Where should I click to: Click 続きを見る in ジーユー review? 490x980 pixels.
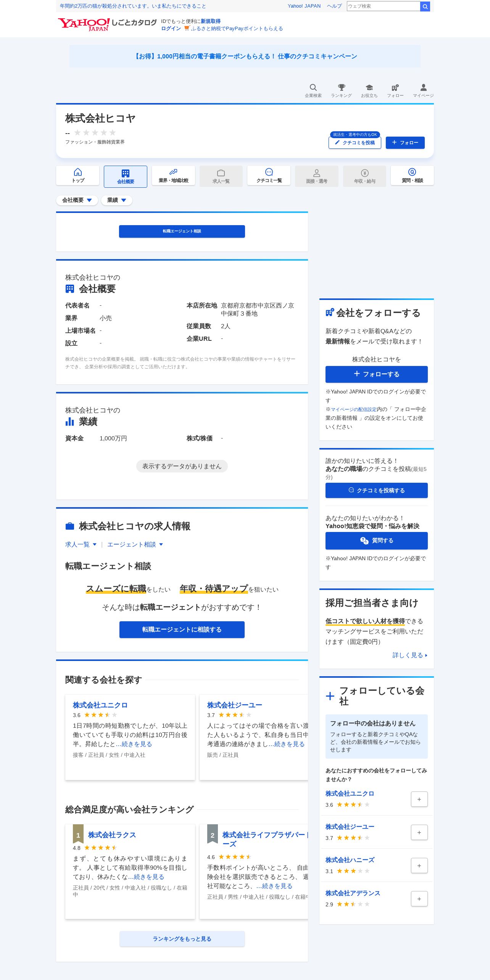tap(289, 744)
